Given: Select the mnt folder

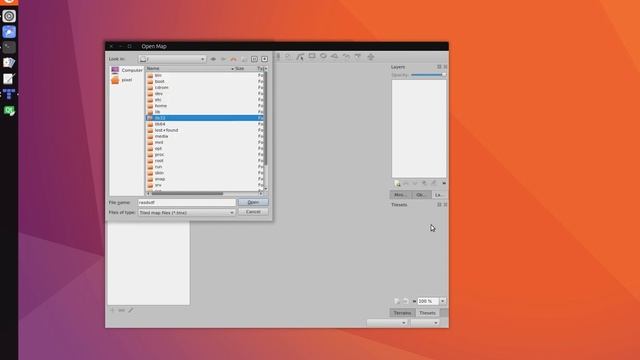Looking at the screenshot, I should point(204,142).
